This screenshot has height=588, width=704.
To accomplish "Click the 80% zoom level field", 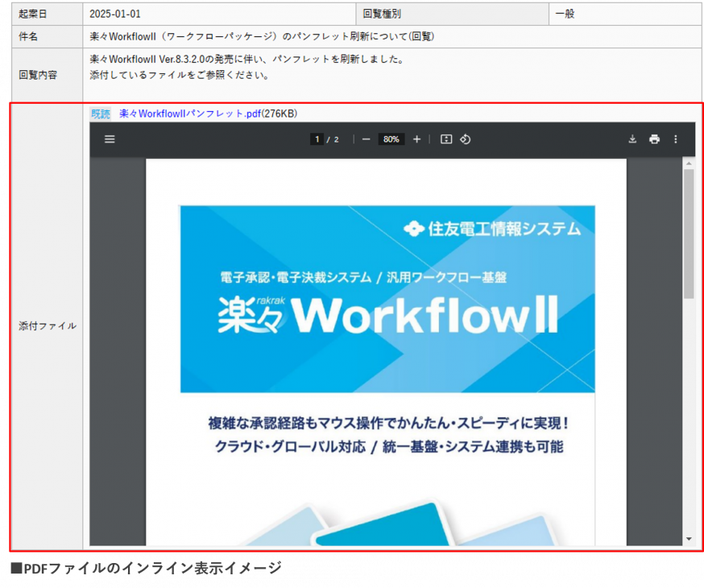I will point(391,139).
